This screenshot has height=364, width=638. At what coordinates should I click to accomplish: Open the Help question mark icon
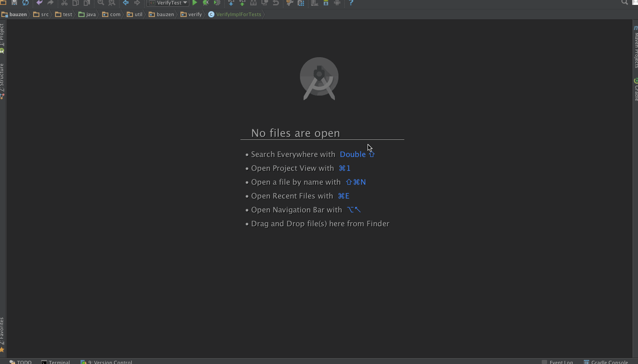351,3
